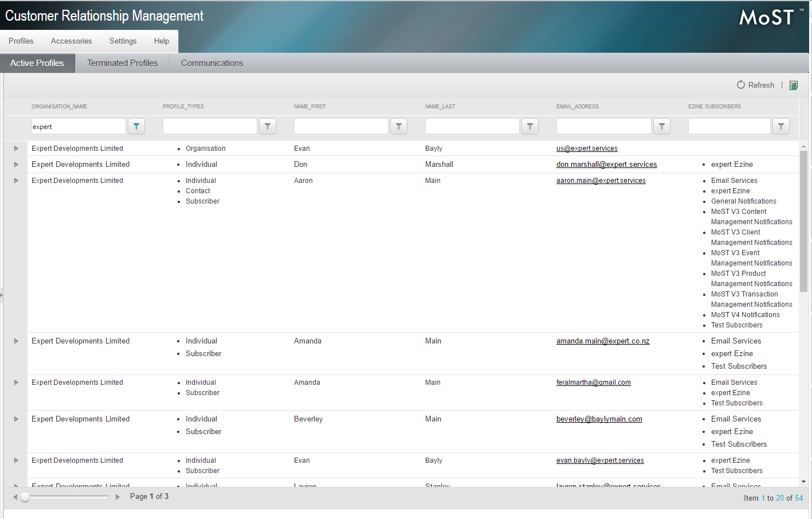Expand the Evan Bayly Organisation row

[x=16, y=149]
